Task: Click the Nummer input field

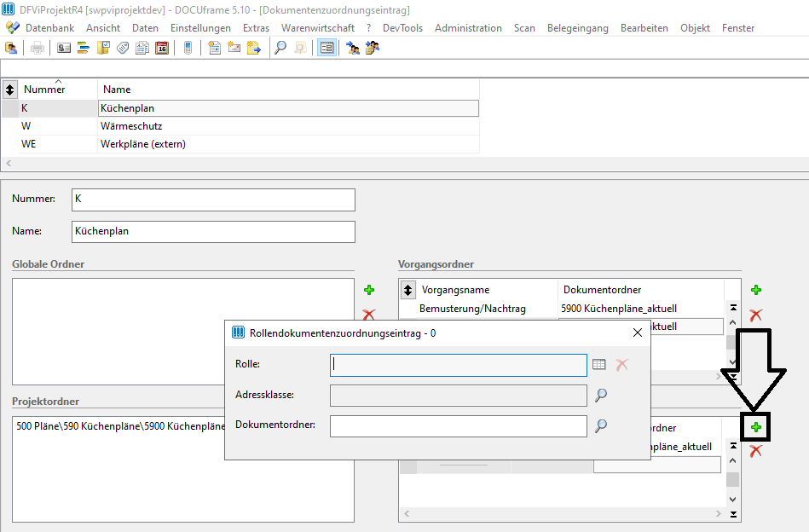Action: coord(213,199)
